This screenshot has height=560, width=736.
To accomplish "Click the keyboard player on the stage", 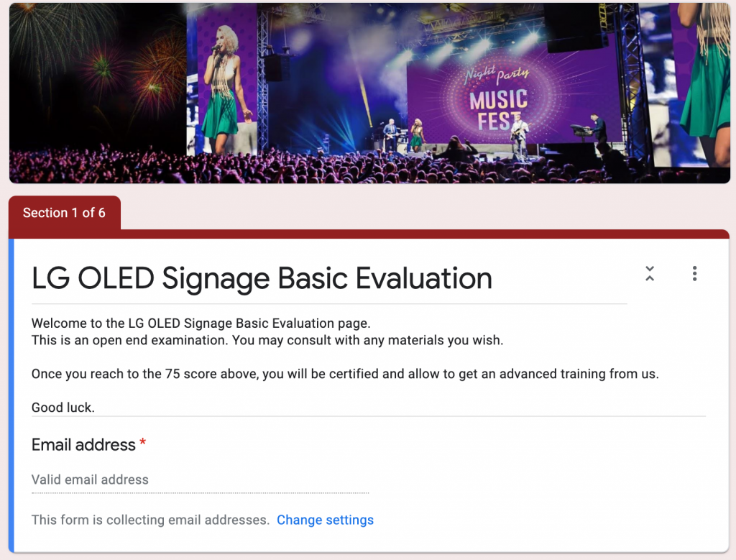I will [x=597, y=128].
